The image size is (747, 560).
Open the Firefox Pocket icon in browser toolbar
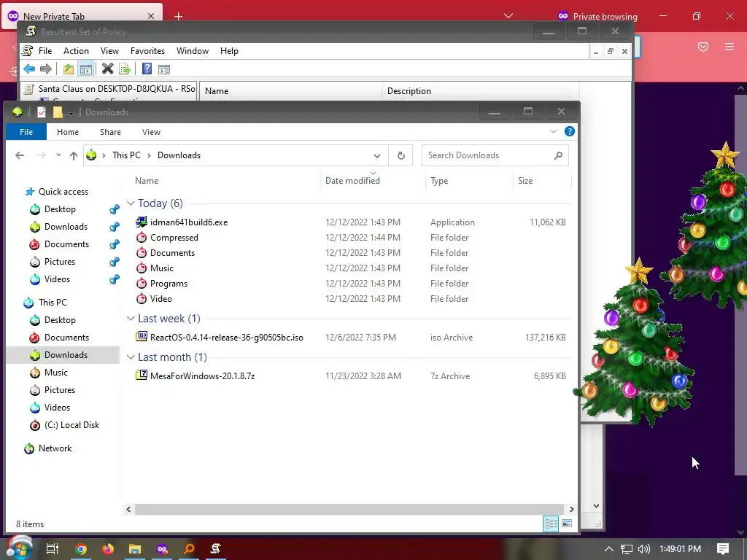click(x=703, y=47)
